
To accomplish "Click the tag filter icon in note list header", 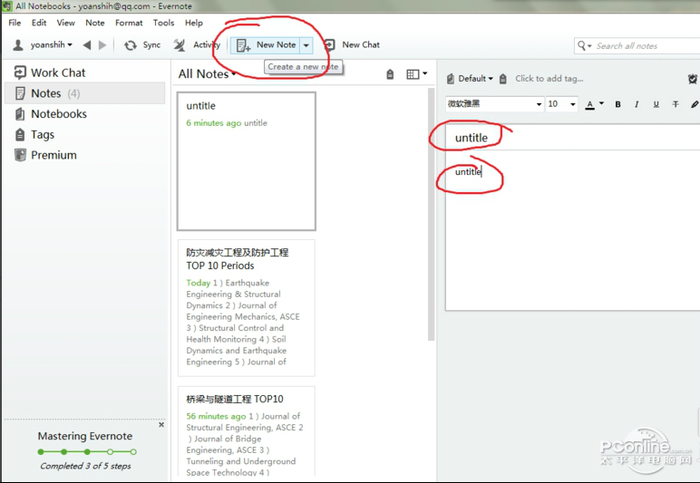I will tap(390, 74).
